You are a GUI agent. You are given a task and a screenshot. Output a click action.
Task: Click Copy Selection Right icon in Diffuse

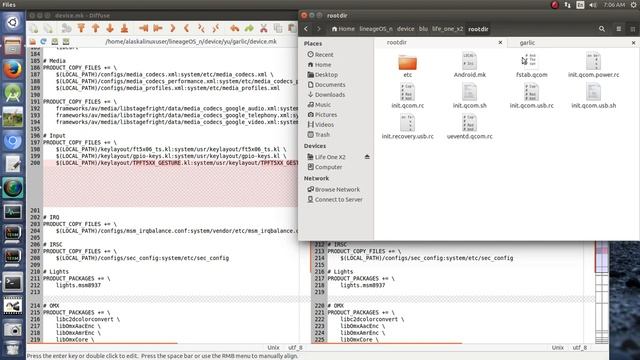click(143, 28)
